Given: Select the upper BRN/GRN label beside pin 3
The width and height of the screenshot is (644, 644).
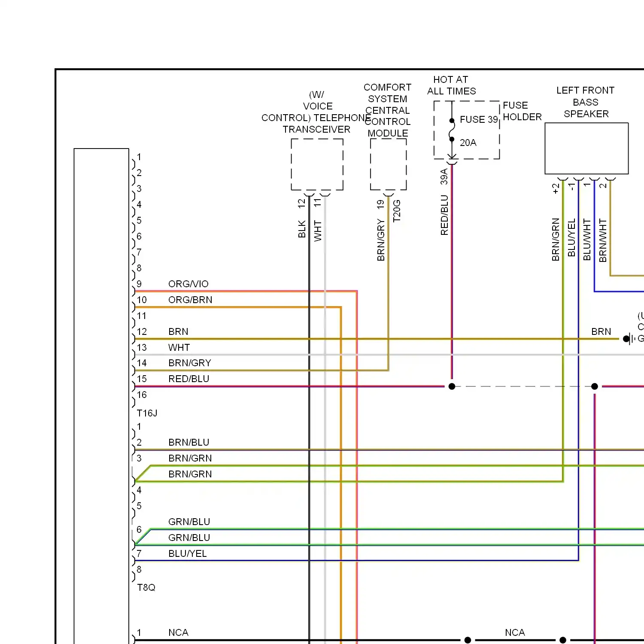Looking at the screenshot, I should pos(190,458).
